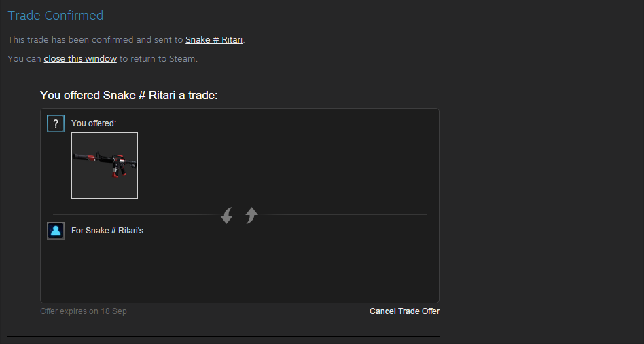Screen dimensions: 644x344
Task: Click the 'This trade has been confirmed' sentence
Action: (126, 40)
